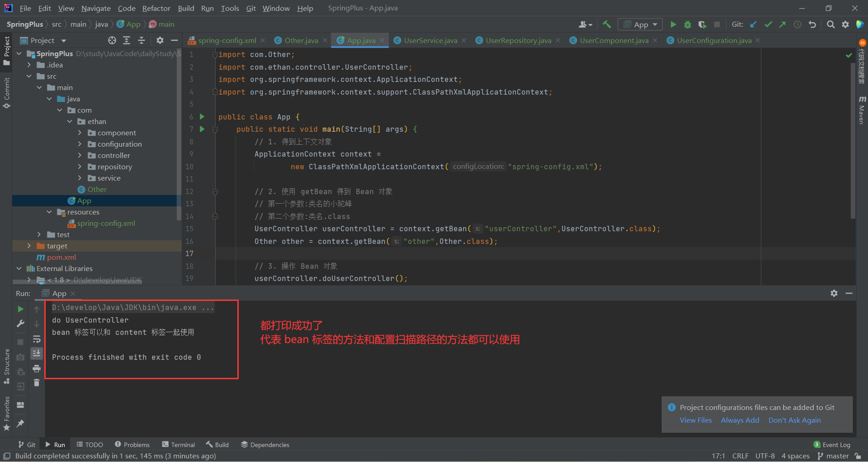Click the master branch widget in status bar
868x462 pixels.
(834, 456)
